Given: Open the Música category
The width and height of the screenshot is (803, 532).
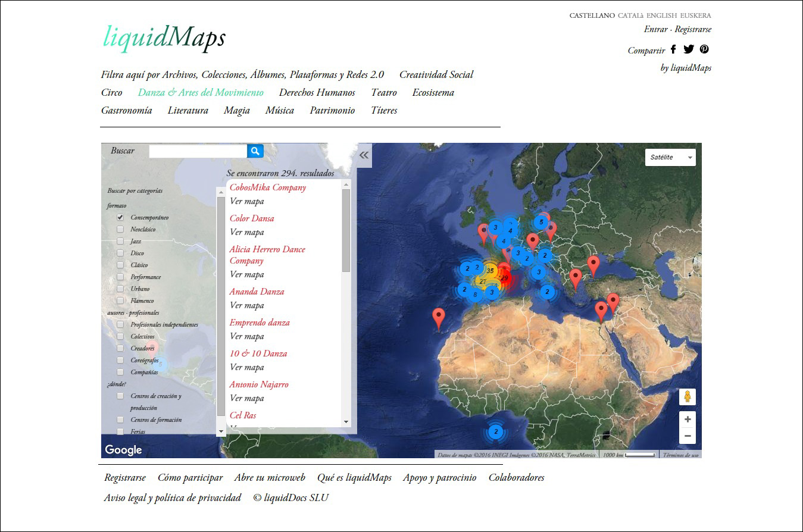Looking at the screenshot, I should click(280, 110).
